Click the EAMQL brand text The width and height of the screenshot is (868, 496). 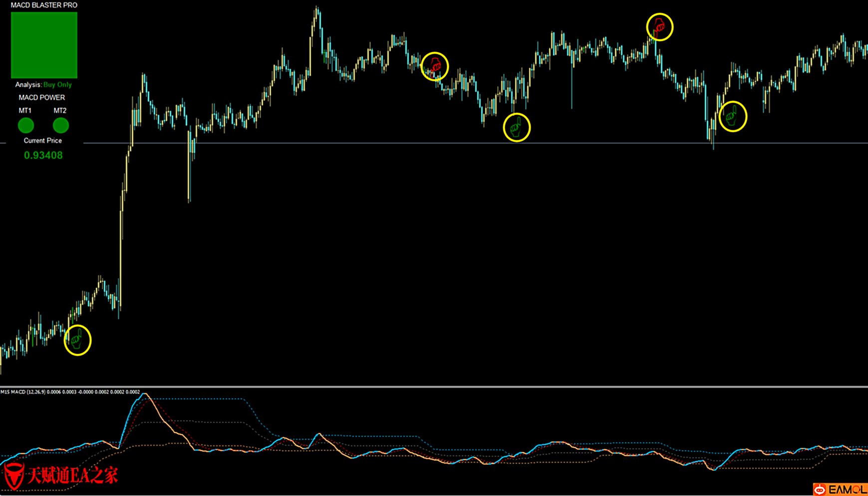pyautogui.click(x=847, y=490)
